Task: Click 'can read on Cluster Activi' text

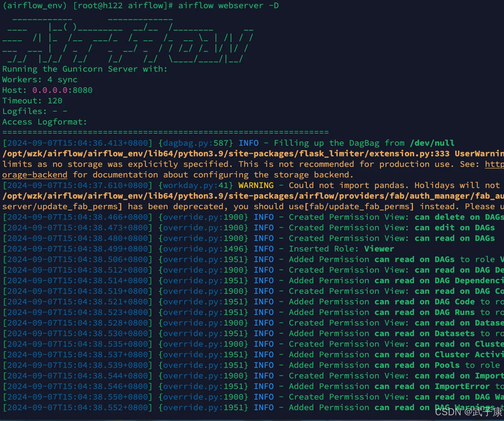Action: coord(439,355)
